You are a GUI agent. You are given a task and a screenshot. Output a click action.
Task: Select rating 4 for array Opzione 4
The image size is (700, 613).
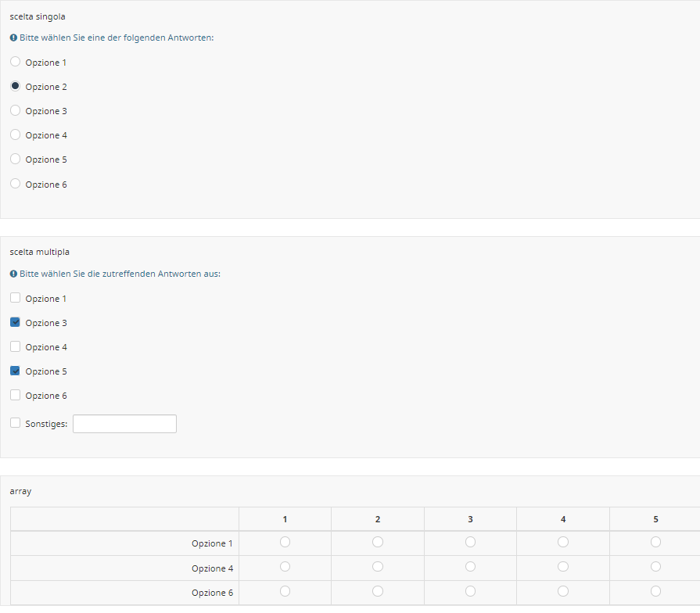tap(563, 567)
